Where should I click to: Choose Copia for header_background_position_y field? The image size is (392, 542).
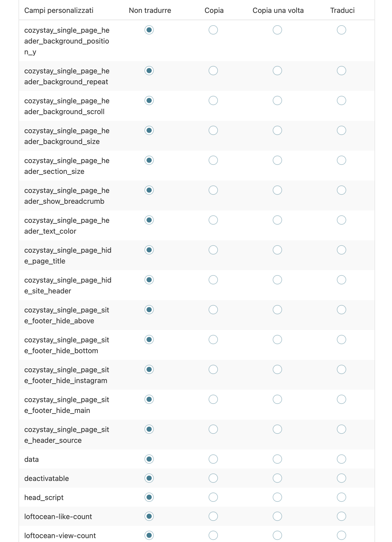tap(213, 30)
